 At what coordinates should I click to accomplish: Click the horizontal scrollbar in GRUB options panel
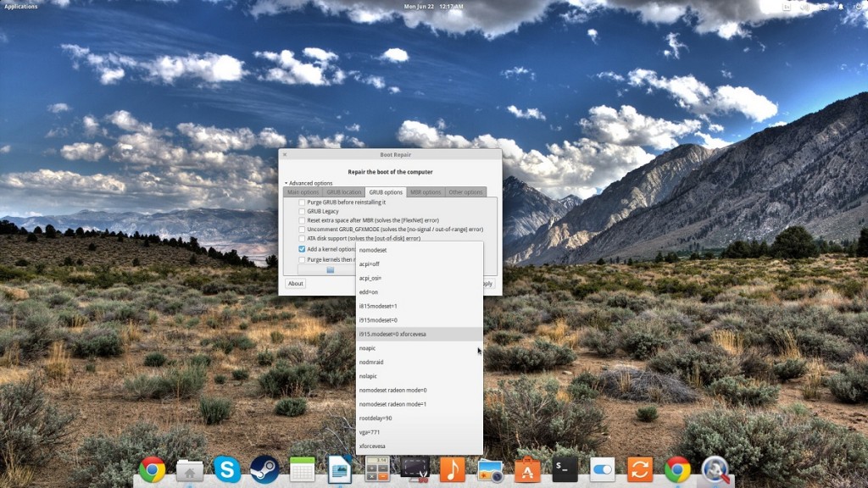(331, 270)
